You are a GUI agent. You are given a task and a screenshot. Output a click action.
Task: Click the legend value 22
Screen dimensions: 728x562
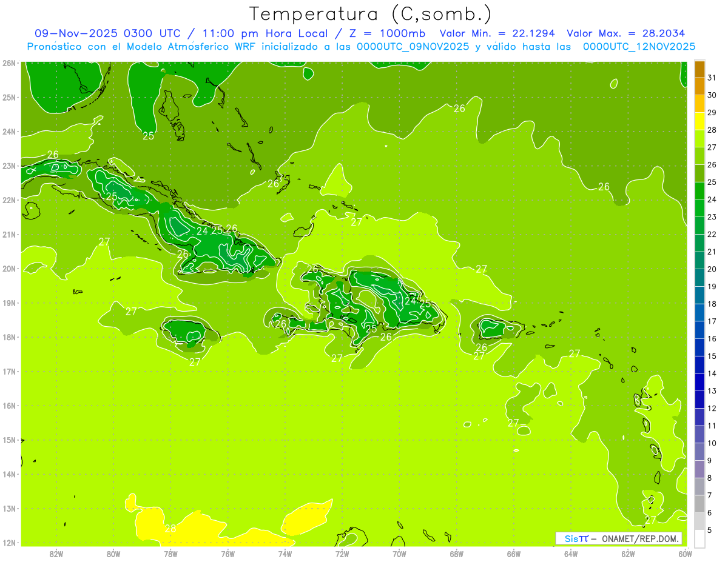712,235
